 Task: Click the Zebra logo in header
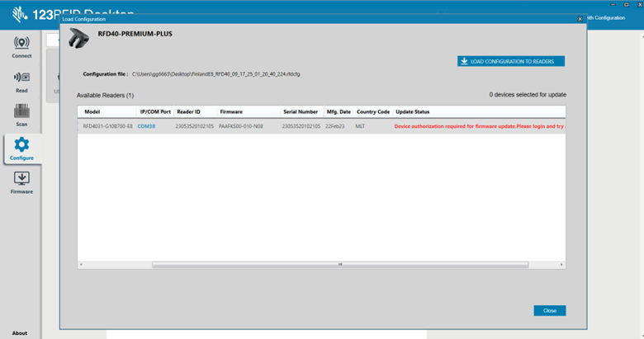pyautogui.click(x=19, y=14)
